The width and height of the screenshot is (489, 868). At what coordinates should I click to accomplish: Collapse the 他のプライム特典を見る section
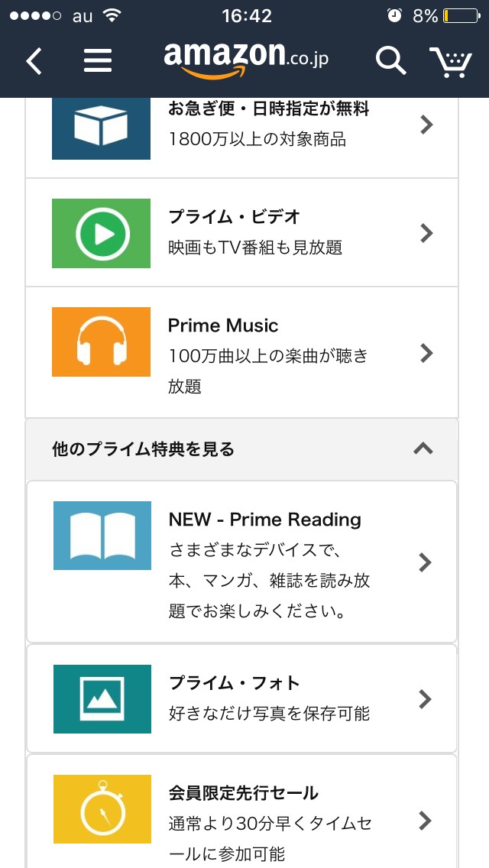(x=423, y=449)
